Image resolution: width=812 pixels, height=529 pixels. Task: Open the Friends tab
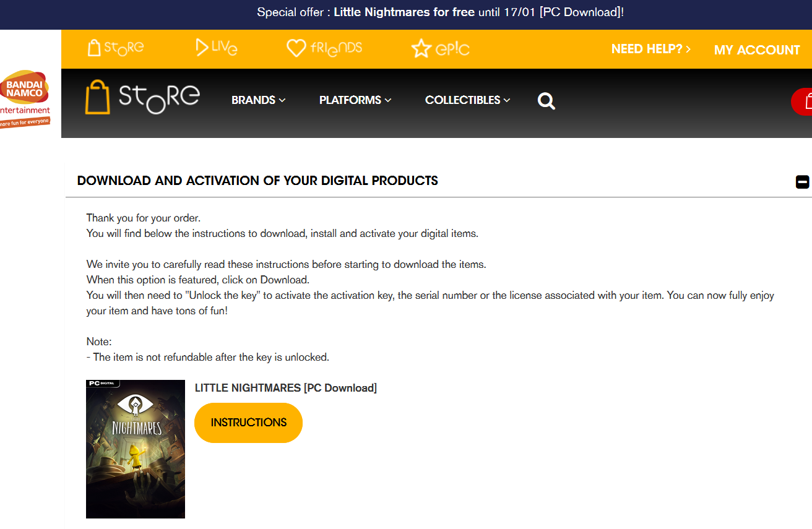coord(324,48)
